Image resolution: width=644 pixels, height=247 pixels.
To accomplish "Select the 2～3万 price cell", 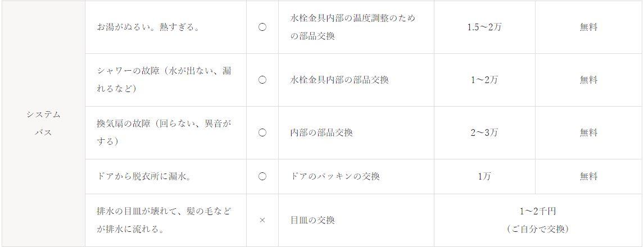I will pyautogui.click(x=484, y=133).
